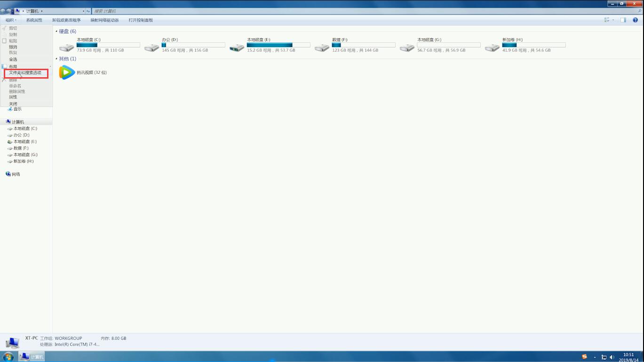
Task: Open 音乐 in the navigation pane
Action: [x=17, y=109]
